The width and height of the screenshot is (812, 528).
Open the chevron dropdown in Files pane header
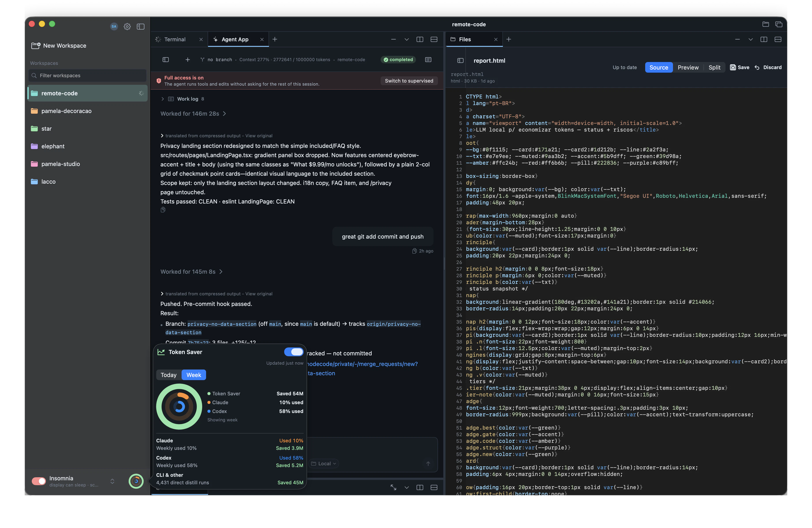(751, 39)
